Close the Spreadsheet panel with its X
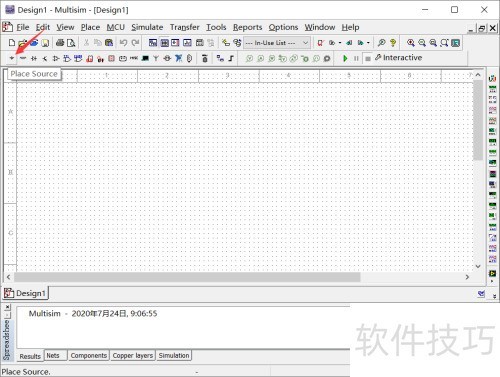This screenshot has height=377, width=500. pyautogui.click(x=7, y=307)
